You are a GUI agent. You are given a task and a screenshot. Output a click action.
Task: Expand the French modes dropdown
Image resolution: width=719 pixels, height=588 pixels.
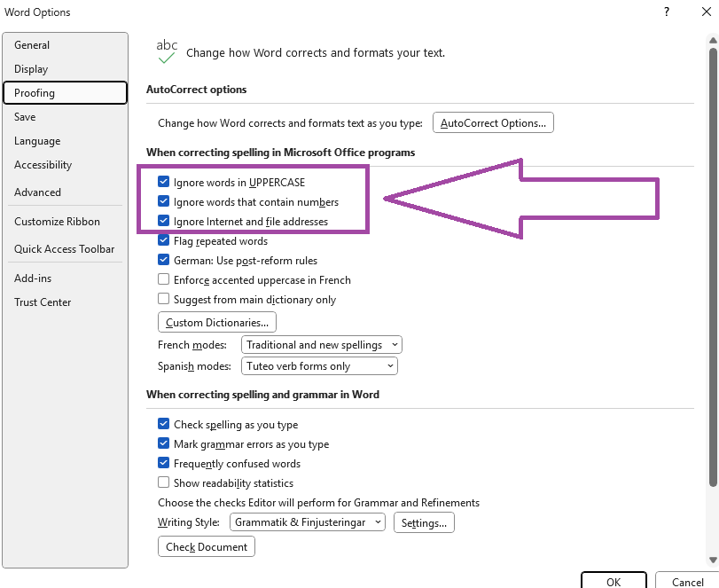coord(322,345)
